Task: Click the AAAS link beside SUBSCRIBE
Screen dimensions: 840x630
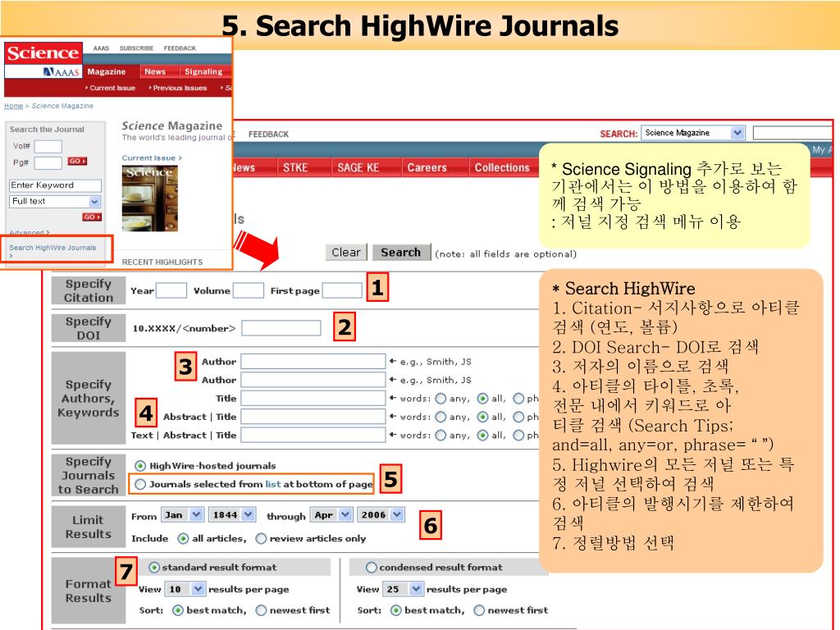Action: tap(101, 48)
